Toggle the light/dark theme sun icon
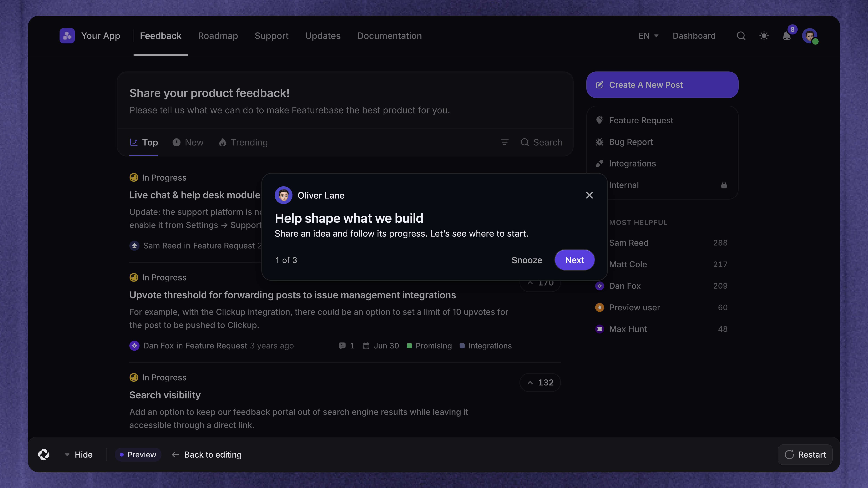 click(764, 36)
